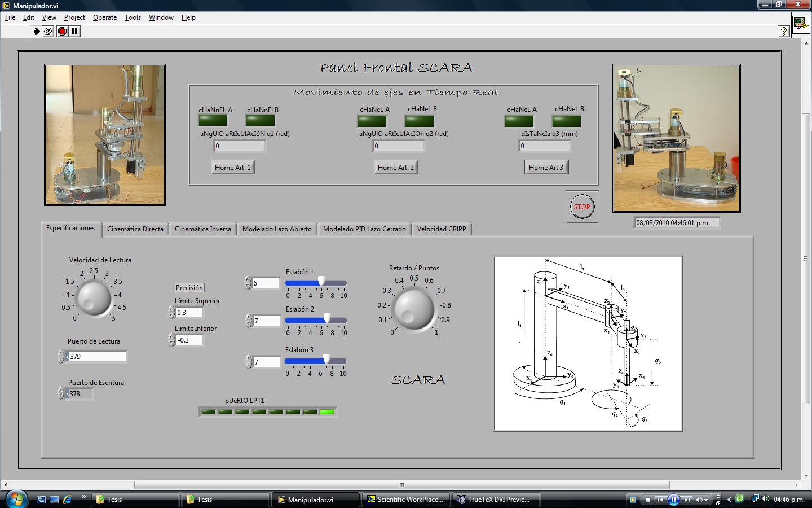
Task: Open Internet Explorer from the quick launch
Action: pyautogui.click(x=68, y=500)
